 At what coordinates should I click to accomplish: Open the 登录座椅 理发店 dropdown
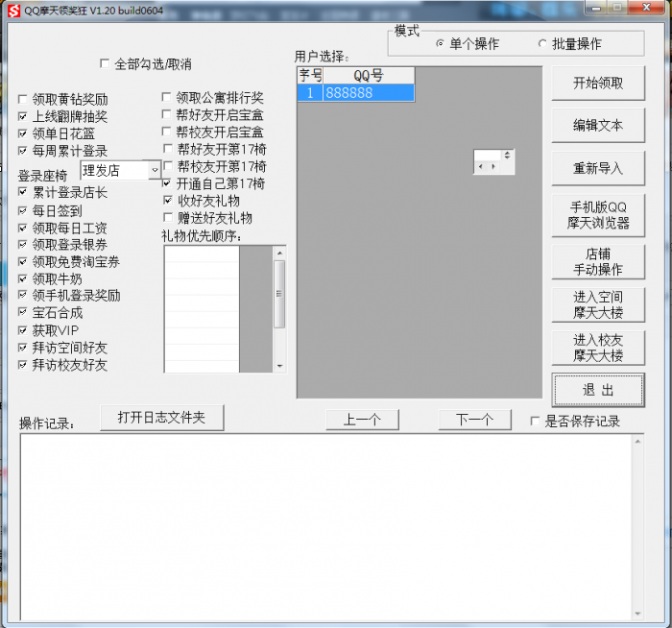tap(155, 170)
